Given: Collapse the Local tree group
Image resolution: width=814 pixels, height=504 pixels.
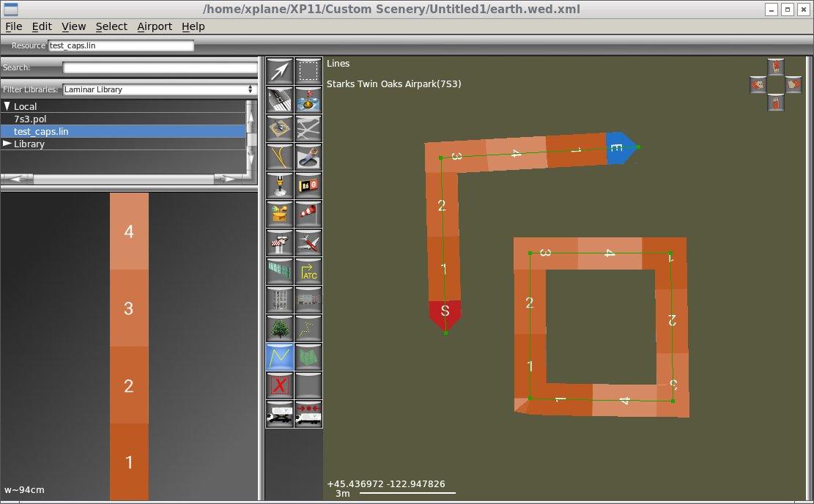Looking at the screenshot, I should 7,107.
